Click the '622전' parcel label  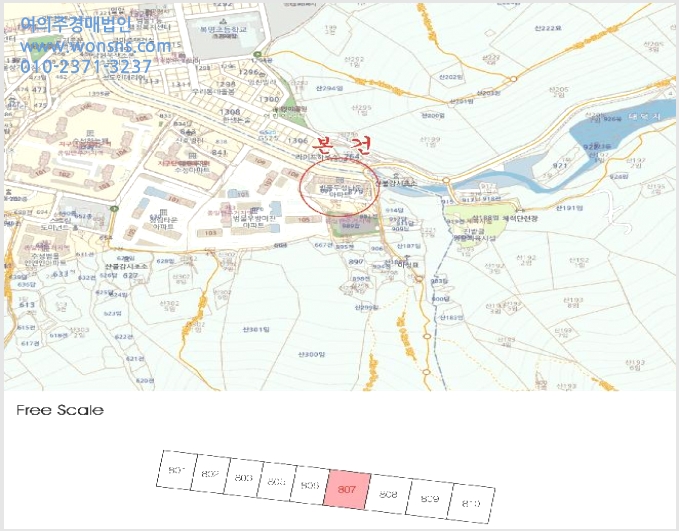[x=124, y=337]
